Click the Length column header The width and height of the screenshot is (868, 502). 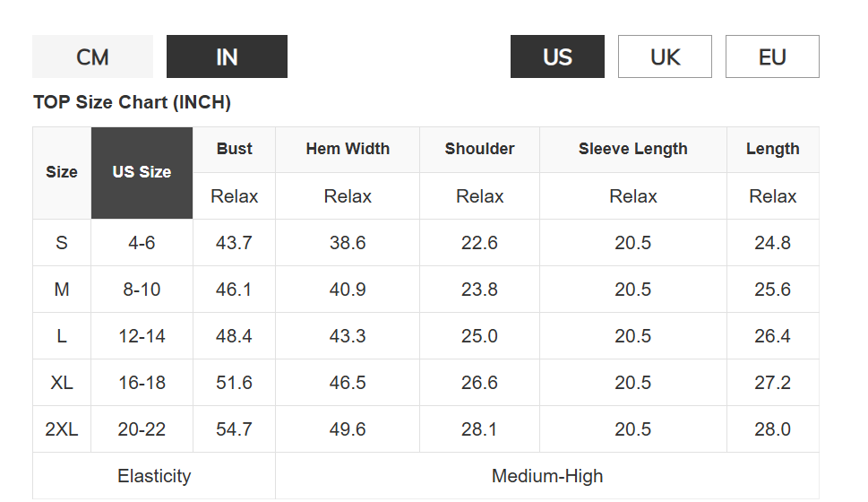[773, 149]
